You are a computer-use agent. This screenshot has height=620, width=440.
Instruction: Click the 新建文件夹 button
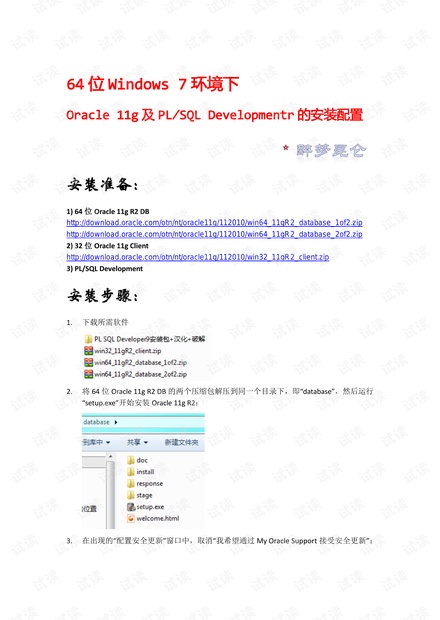pos(181,442)
